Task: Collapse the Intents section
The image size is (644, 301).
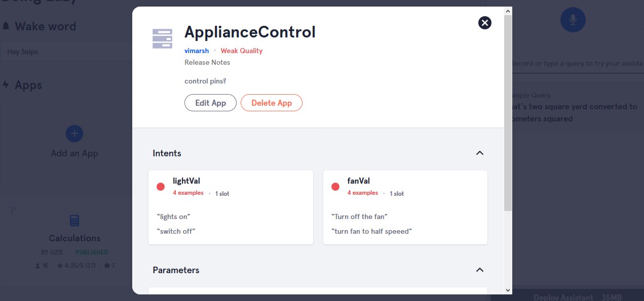Action: pos(480,153)
